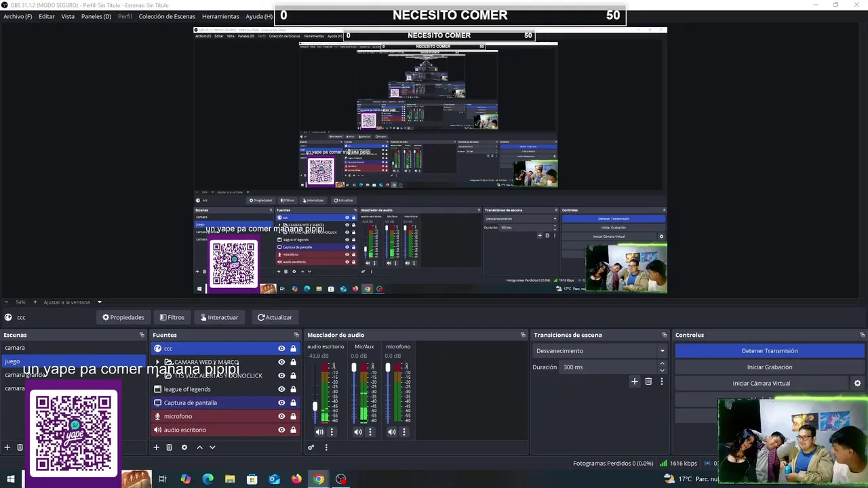Screen dimensions: 868x488
Task: Add a new scene in Escenas panel
Action: (x=7, y=447)
